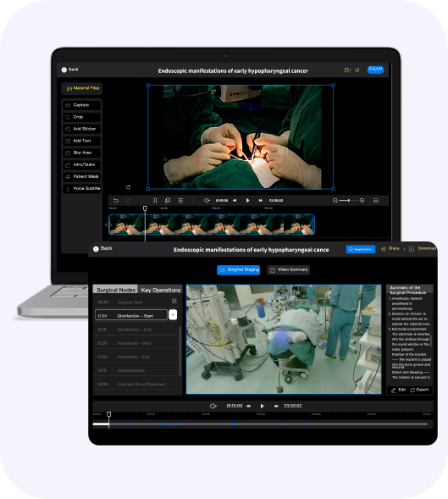448x499 pixels.
Task: Select the surgery clip on the editor timeline
Action: tap(212, 225)
